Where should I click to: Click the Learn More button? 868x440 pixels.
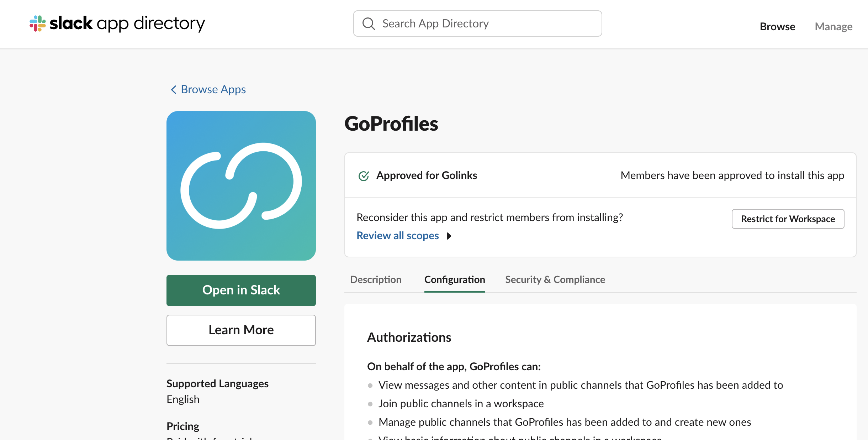(241, 330)
